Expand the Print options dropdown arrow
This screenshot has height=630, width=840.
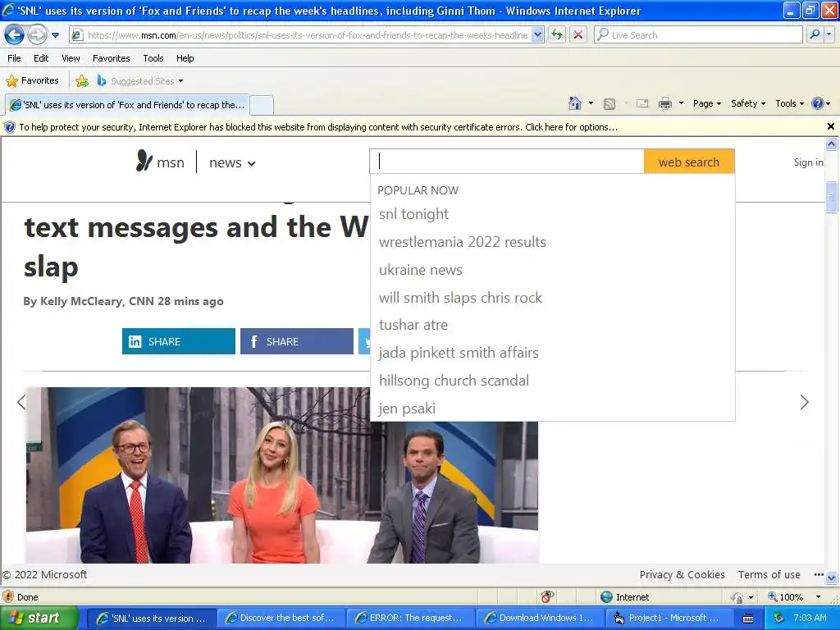pyautogui.click(x=681, y=103)
